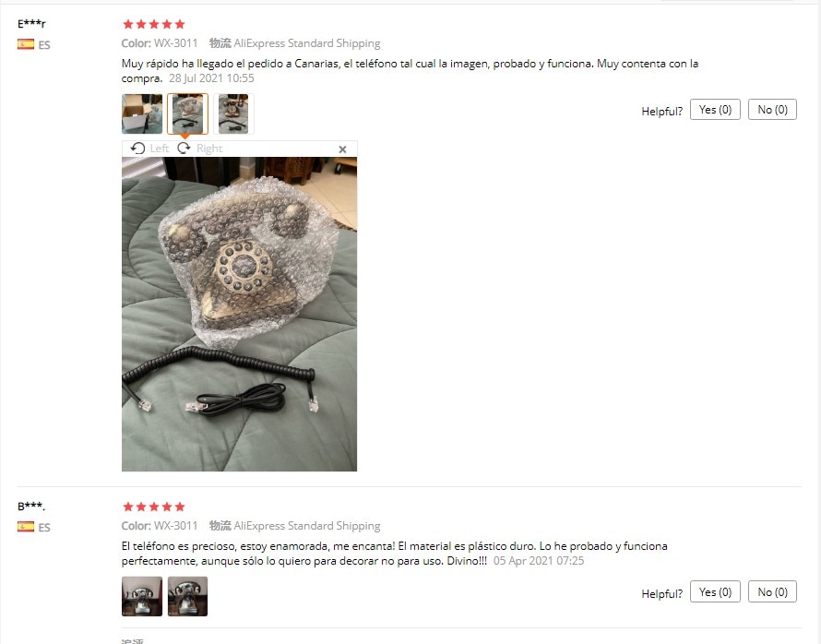Click the enlarged bubble-wrapped telephone photo
The width and height of the screenshot is (821, 644).
coord(239,314)
